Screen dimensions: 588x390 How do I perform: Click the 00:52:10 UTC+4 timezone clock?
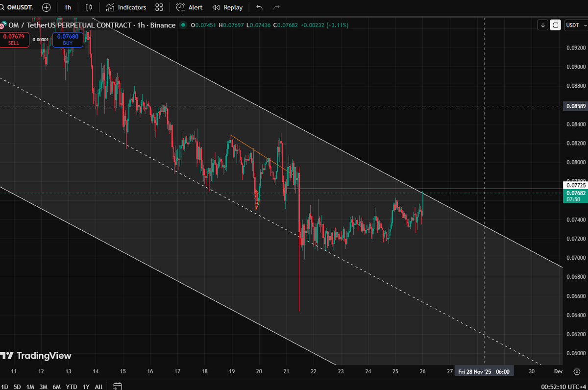pos(562,387)
